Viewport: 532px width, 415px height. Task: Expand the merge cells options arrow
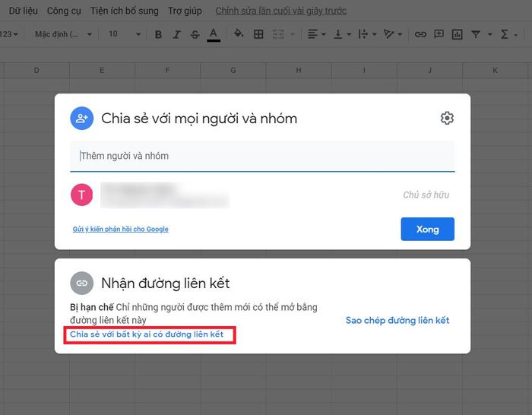[x=293, y=34]
